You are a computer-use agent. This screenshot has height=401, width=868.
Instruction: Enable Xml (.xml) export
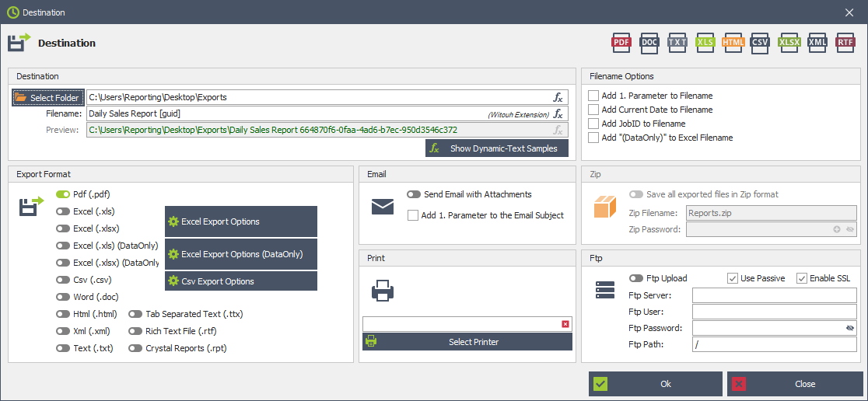[x=63, y=331]
